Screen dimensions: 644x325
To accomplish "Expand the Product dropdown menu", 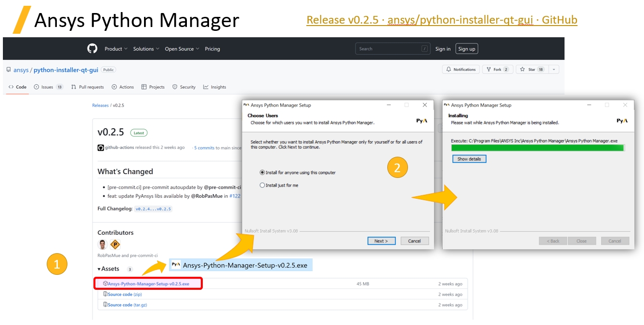I will (116, 49).
